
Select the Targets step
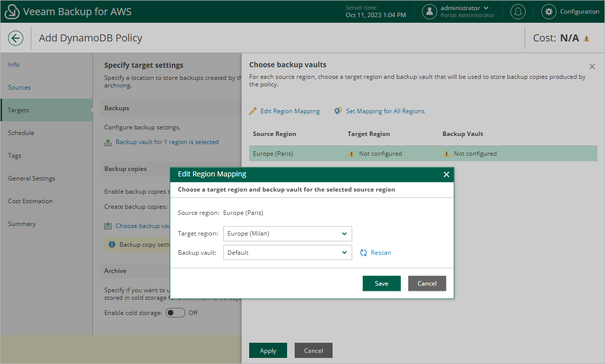pos(46,110)
